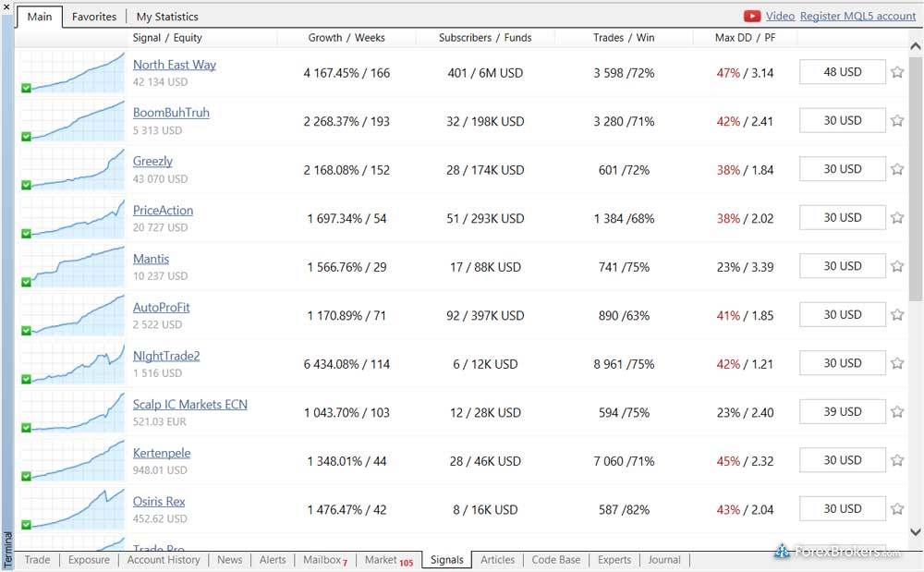Favorite the Osiris Rex signal
Image resolution: width=924 pixels, height=572 pixels.
pyautogui.click(x=897, y=509)
